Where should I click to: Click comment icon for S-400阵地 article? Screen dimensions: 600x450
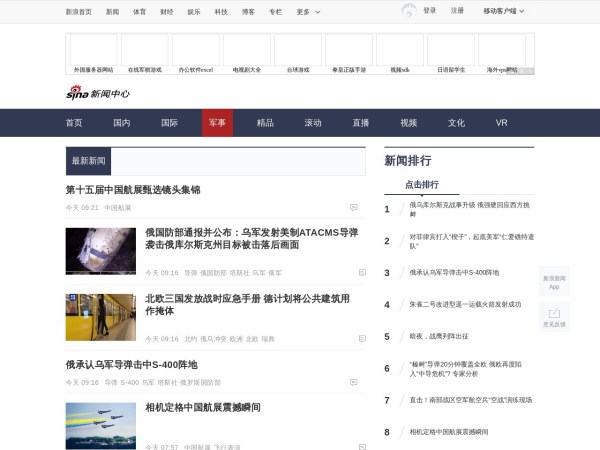click(x=353, y=382)
